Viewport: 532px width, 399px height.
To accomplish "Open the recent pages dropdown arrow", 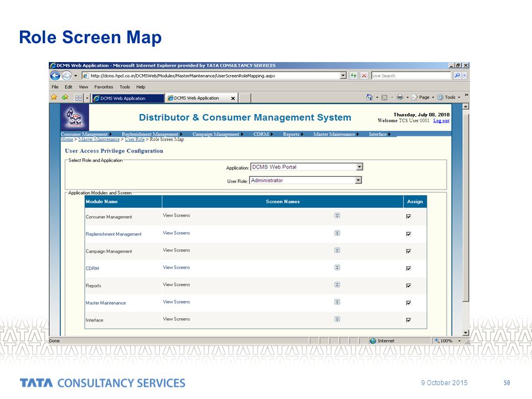I will (76, 76).
